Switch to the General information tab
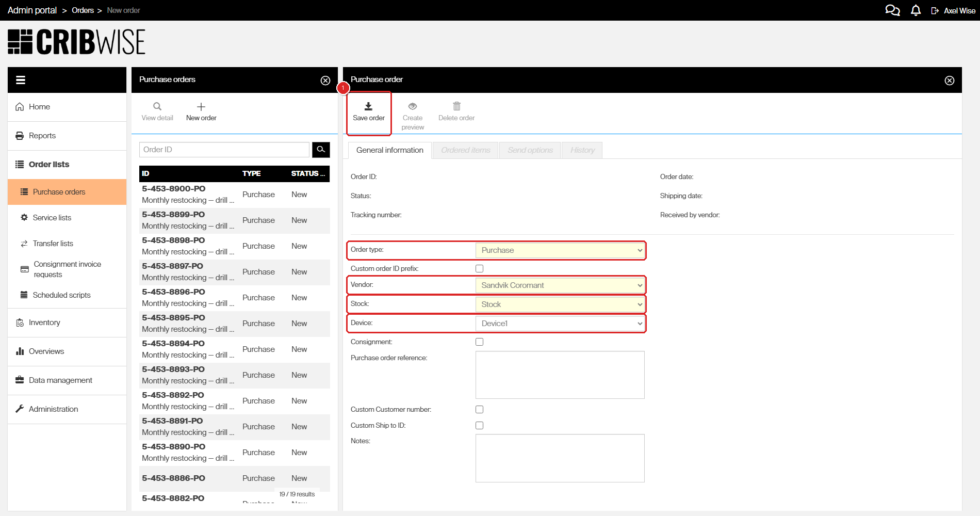 [x=389, y=150]
